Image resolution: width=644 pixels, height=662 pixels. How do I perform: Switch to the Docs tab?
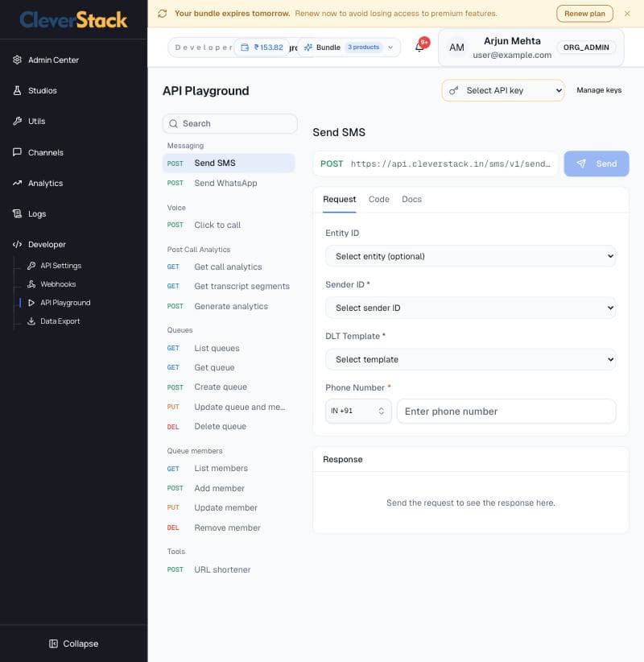click(411, 199)
